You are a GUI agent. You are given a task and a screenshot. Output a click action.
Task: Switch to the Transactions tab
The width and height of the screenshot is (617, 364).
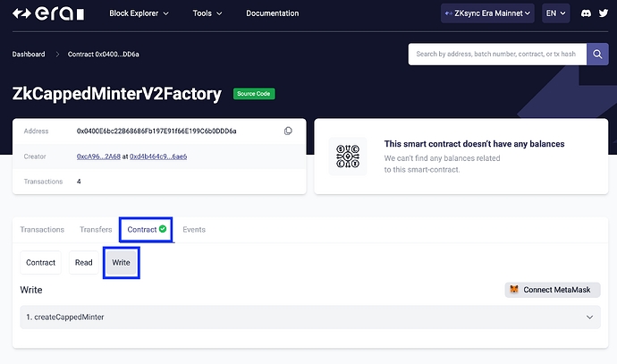[x=42, y=230]
